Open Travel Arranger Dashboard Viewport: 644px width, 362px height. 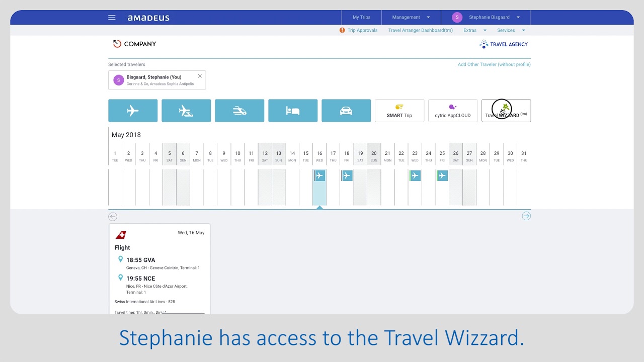click(421, 30)
